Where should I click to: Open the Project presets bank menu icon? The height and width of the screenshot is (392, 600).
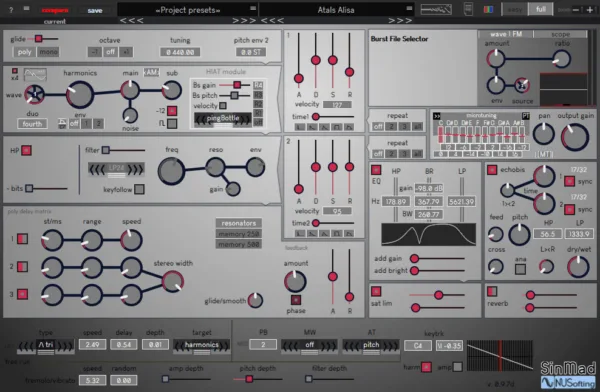(253, 8)
